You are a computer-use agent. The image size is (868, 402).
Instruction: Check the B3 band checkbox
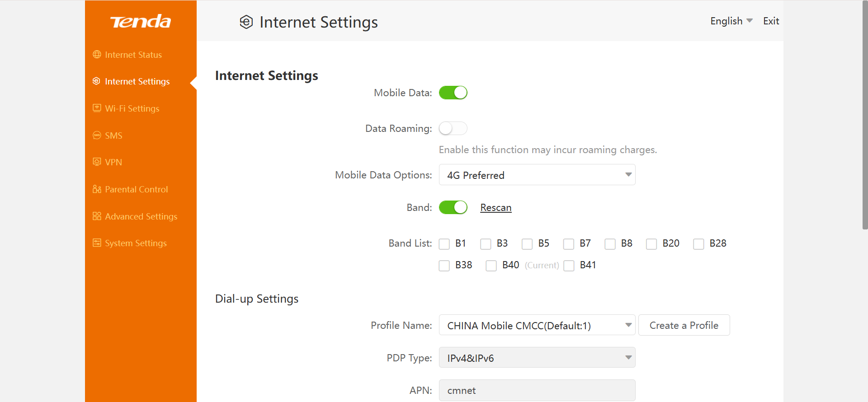486,244
